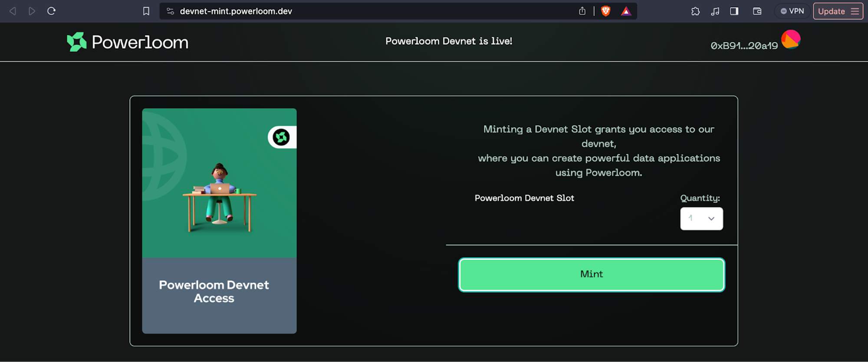Click the "Powerloom Devnet Slot" label
868x362 pixels.
click(524, 198)
